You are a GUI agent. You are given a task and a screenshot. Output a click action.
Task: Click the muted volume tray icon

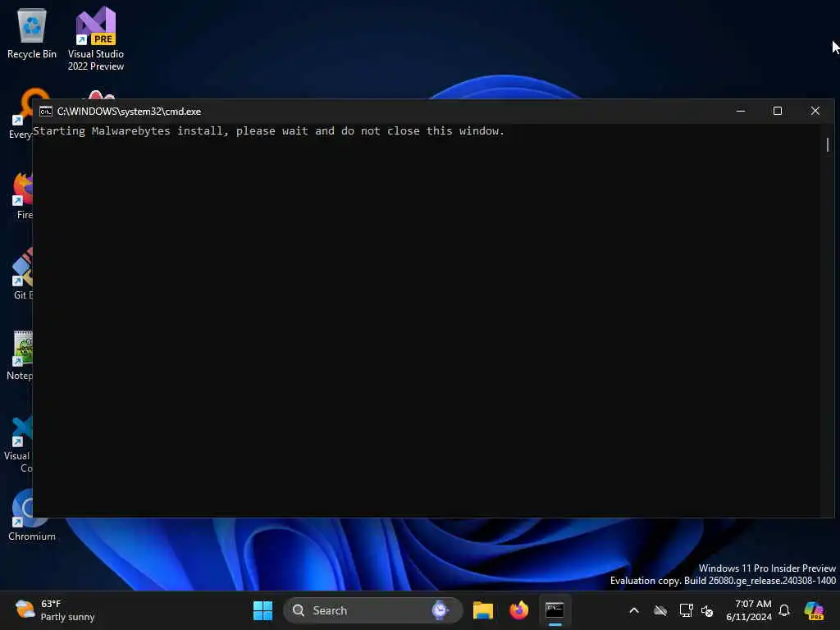pos(707,610)
